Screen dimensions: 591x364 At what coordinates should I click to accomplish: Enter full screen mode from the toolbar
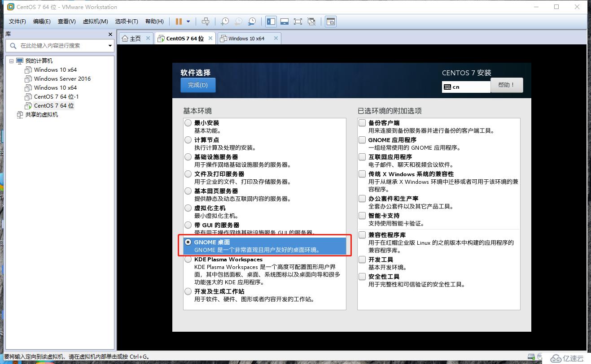point(298,21)
